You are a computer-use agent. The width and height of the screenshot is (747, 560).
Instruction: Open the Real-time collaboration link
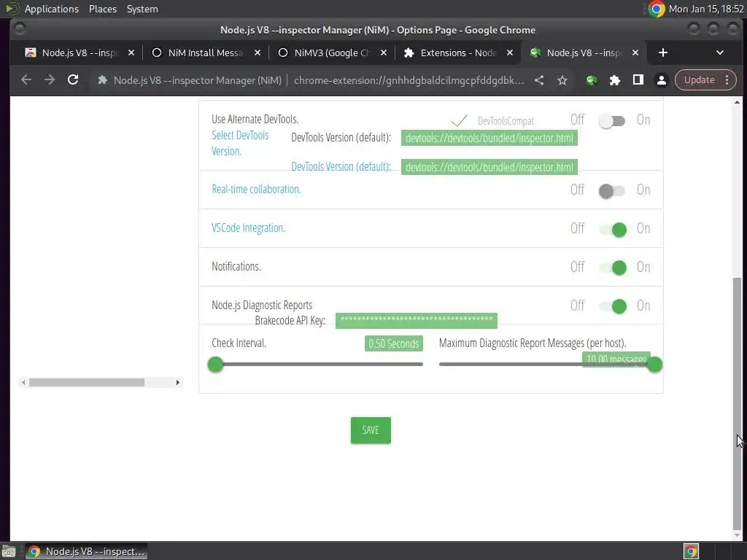[256, 189]
